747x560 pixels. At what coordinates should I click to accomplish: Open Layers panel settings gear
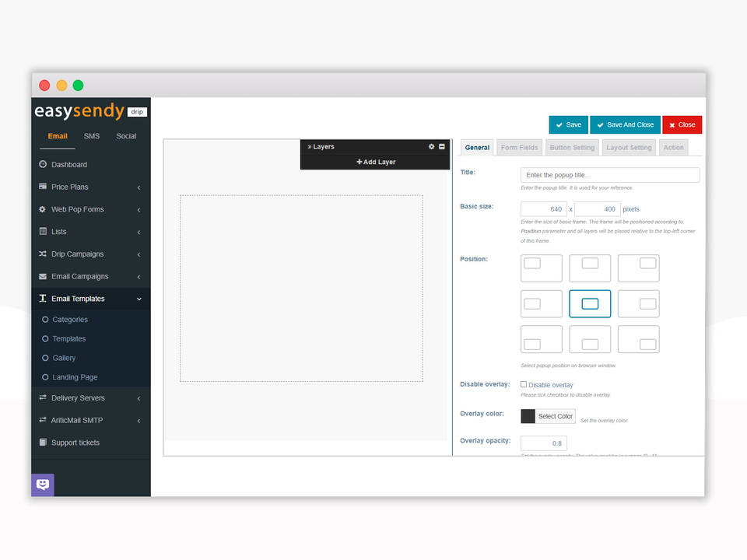click(x=432, y=147)
